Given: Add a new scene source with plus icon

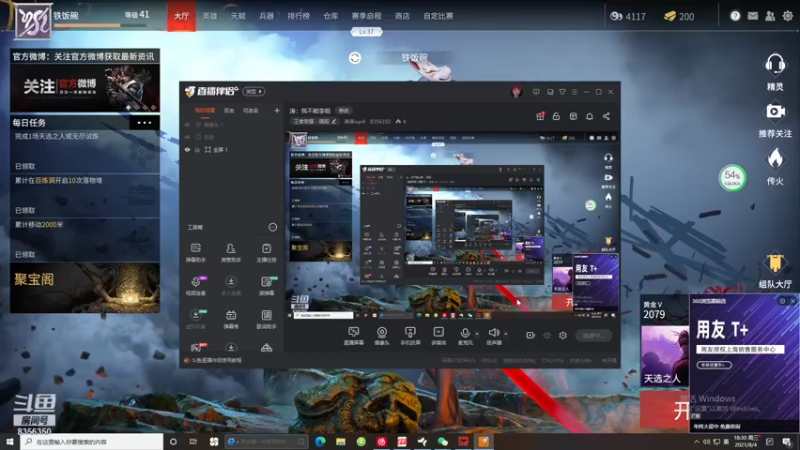Looking at the screenshot, I should point(277,110).
